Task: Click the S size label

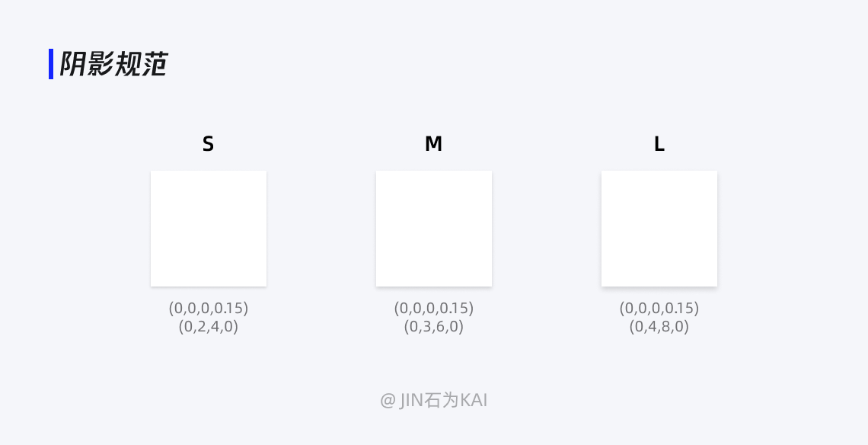Action: click(x=208, y=144)
